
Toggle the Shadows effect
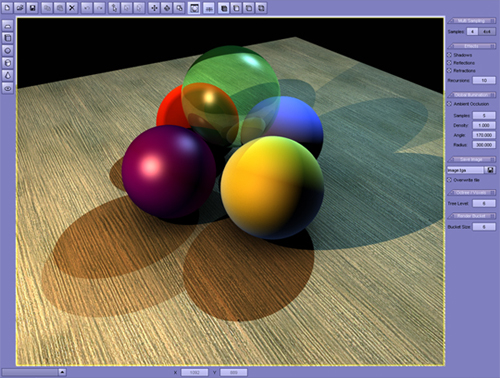(x=449, y=55)
